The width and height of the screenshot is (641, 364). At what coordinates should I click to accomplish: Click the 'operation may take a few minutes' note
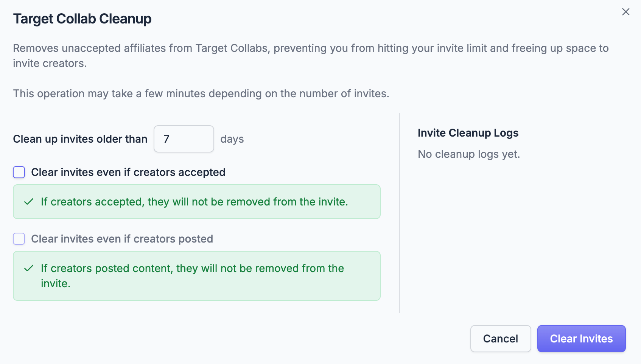(201, 93)
